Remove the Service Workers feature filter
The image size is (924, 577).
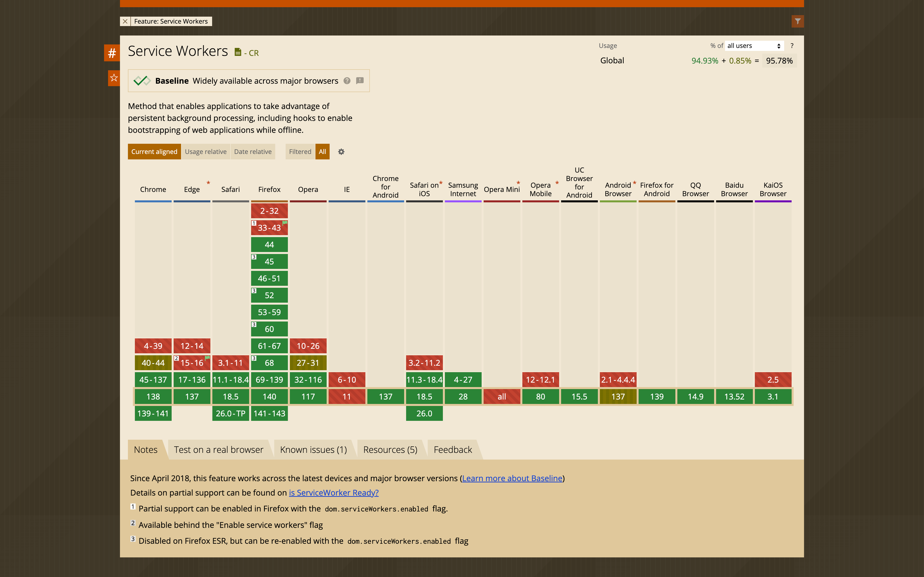tap(125, 21)
